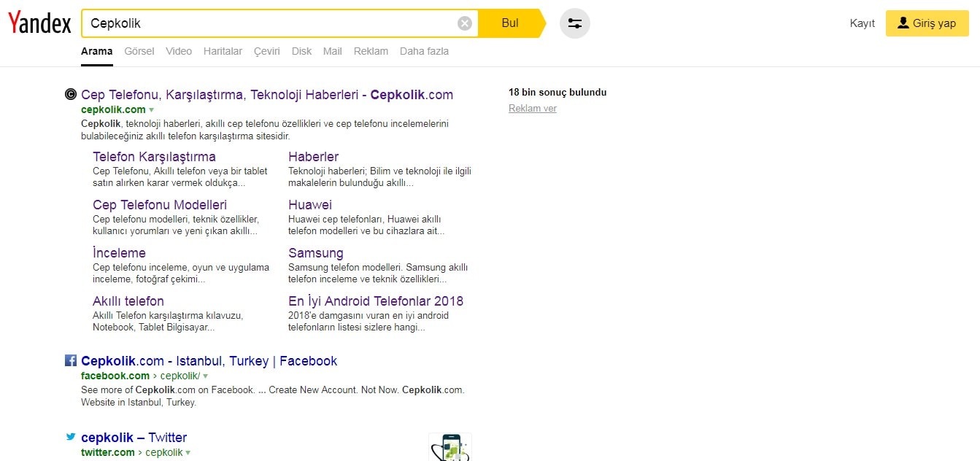Image resolution: width=980 pixels, height=461 pixels.
Task: Expand the arrow next to twitter.com › cepkolik
Action: coord(188,453)
